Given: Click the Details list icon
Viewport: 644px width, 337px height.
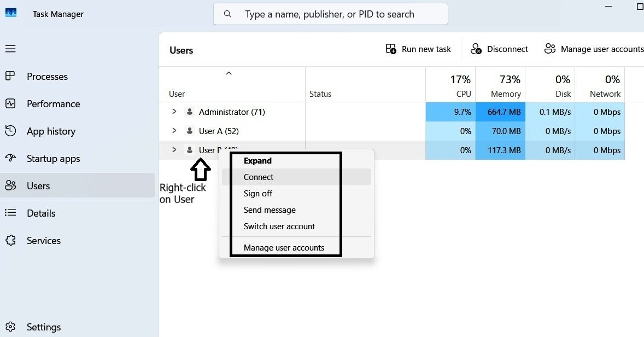Looking at the screenshot, I should [10, 213].
